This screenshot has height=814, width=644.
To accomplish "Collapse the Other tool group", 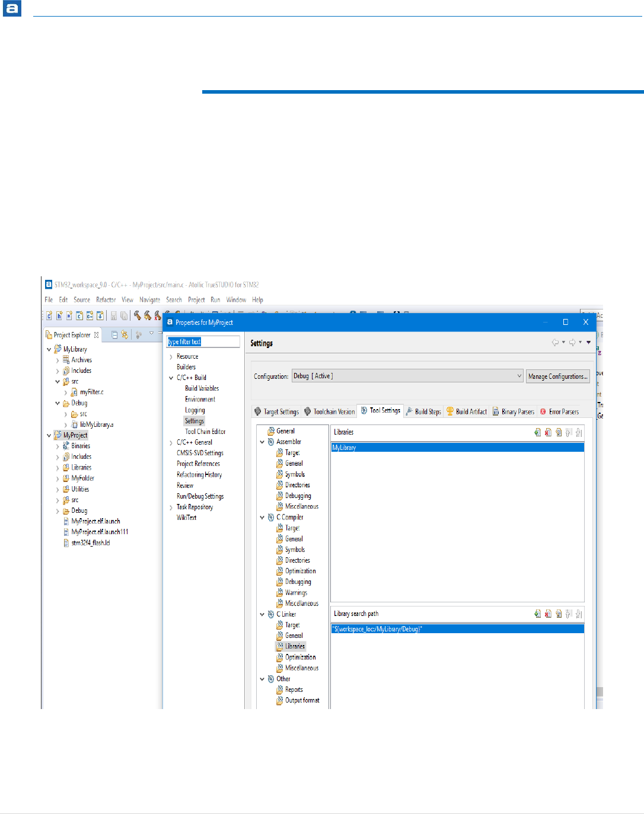I will click(262, 679).
